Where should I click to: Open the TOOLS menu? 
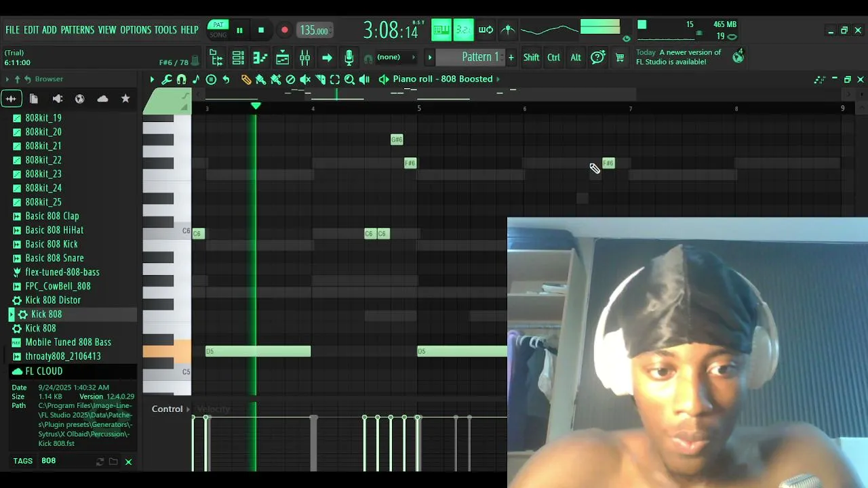pyautogui.click(x=165, y=30)
